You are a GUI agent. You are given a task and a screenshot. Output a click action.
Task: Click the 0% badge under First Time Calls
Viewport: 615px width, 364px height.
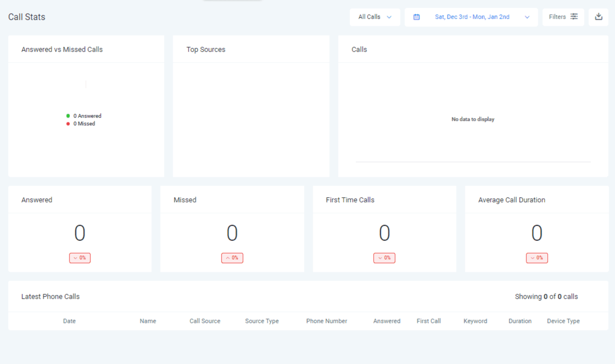click(x=384, y=258)
